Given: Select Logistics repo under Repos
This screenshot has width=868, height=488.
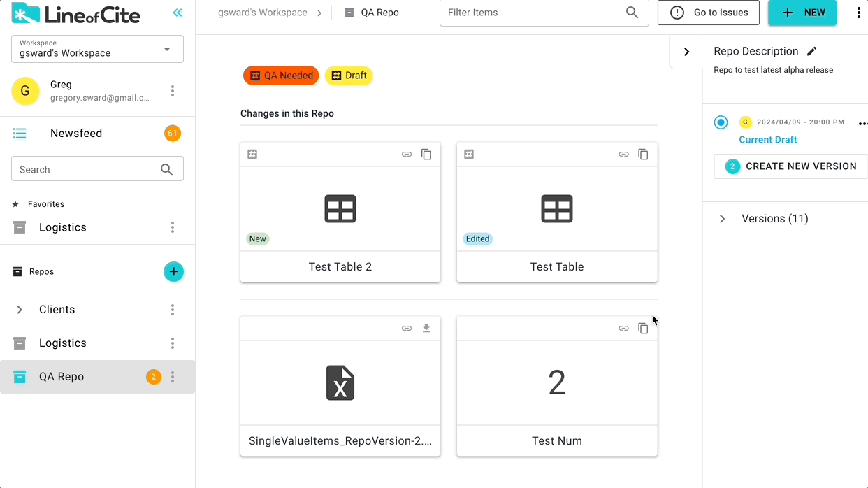Looking at the screenshot, I should click(x=63, y=343).
